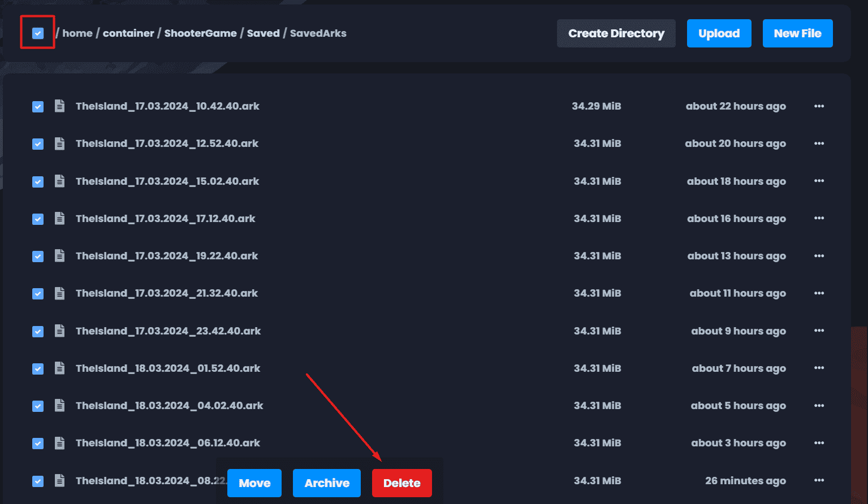The width and height of the screenshot is (868, 504).
Task: Open ellipsis menu for TheIsland_17.03.2024_23.42.40.ark
Action: click(x=819, y=331)
